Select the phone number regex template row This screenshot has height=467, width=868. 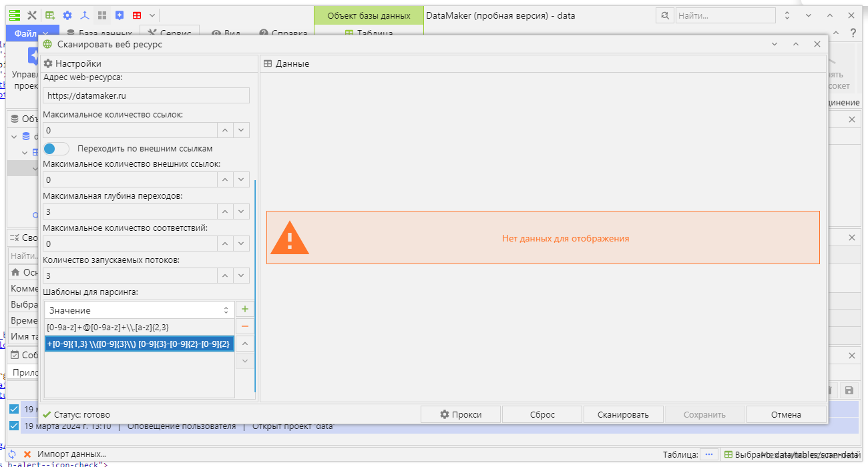[x=139, y=344]
